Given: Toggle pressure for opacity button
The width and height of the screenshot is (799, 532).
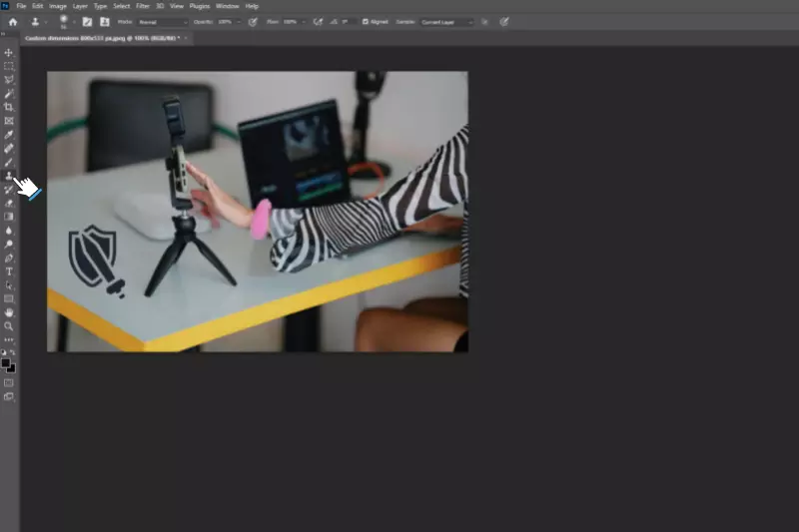Looking at the screenshot, I should pos(253,22).
